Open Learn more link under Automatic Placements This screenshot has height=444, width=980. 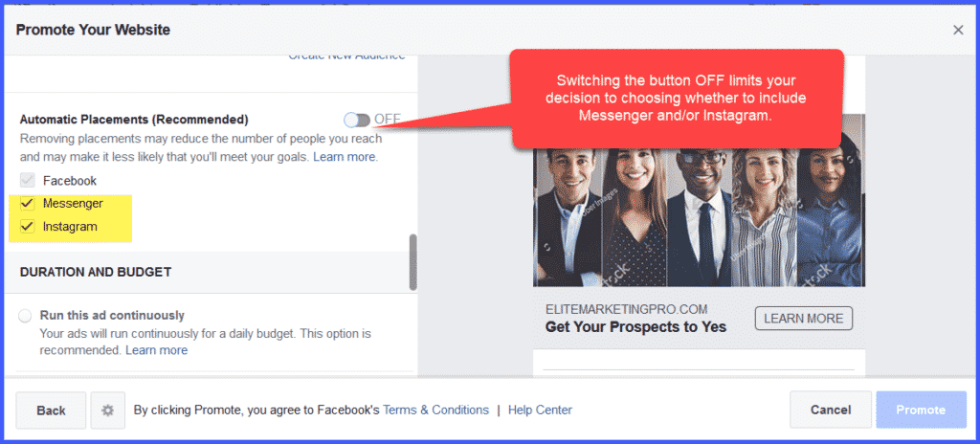coord(345,157)
